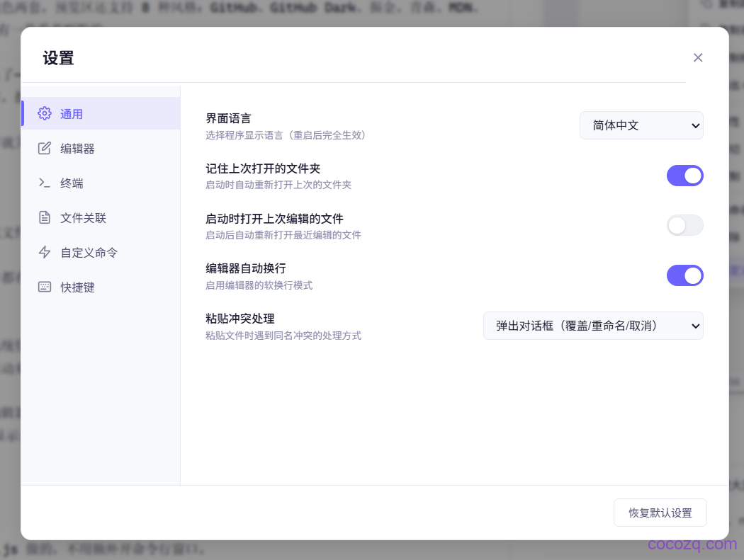Image resolution: width=744 pixels, height=560 pixels.
Task: Click the 记住上次打开的文件夹 label
Action: [263, 168]
